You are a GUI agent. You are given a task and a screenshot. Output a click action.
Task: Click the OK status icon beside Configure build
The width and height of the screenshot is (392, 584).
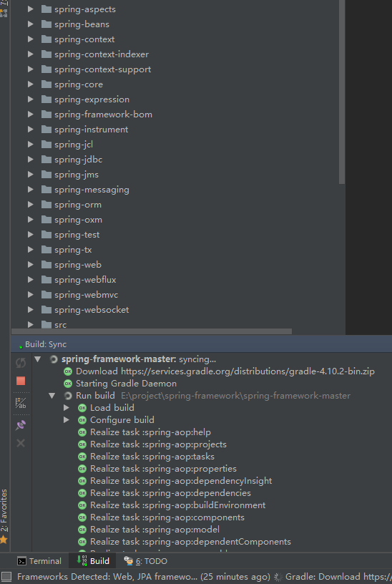pos(82,420)
